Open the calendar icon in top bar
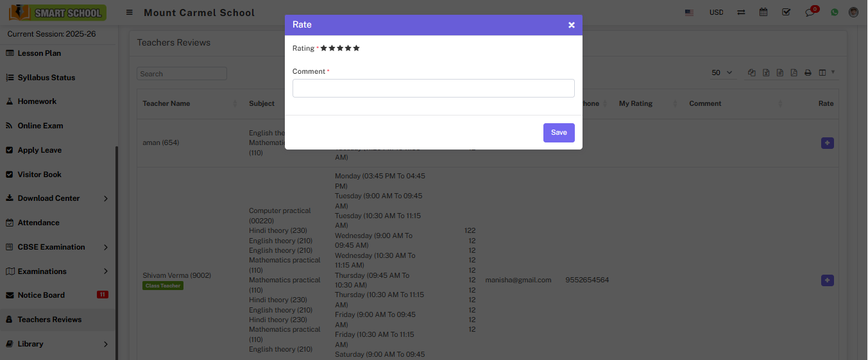The height and width of the screenshot is (360, 868). [763, 12]
